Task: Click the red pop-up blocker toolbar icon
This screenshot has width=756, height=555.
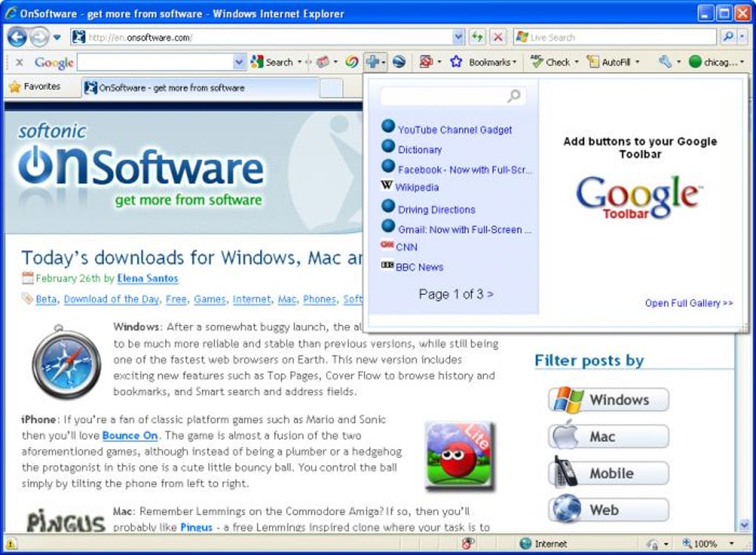Action: click(x=426, y=62)
